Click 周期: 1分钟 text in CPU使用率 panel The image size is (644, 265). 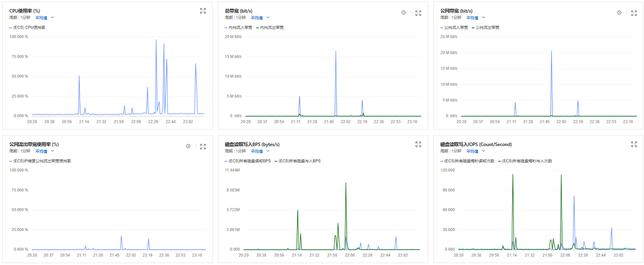click(20, 17)
